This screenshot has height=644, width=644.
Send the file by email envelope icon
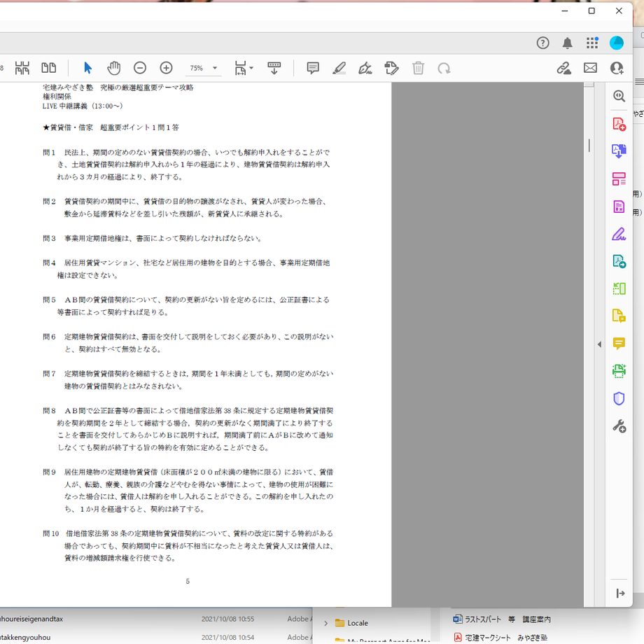coord(590,68)
